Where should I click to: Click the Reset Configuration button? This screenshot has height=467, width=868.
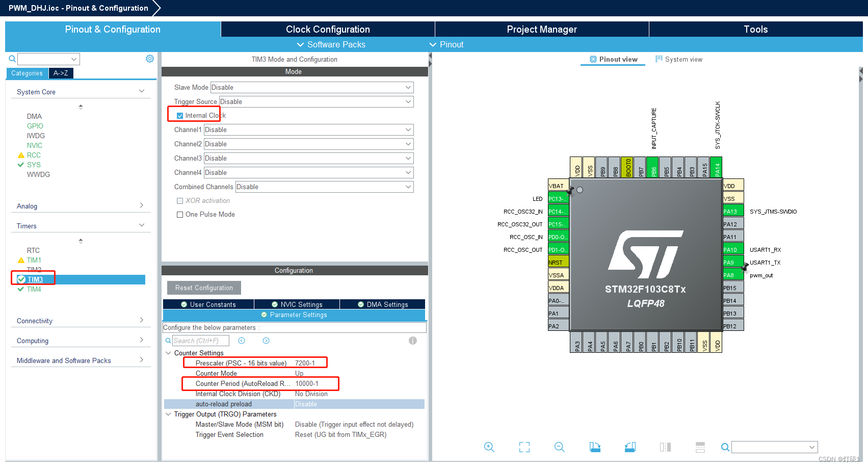tap(204, 288)
